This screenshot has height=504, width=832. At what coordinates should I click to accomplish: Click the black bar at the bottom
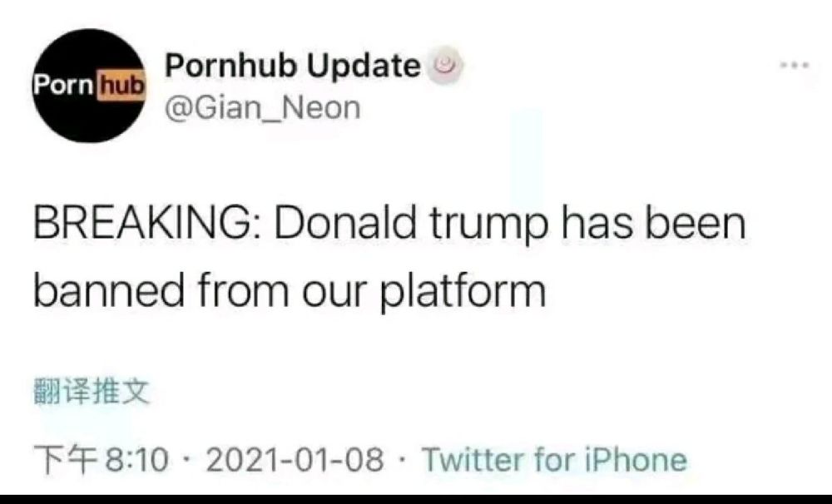[x=416, y=499]
